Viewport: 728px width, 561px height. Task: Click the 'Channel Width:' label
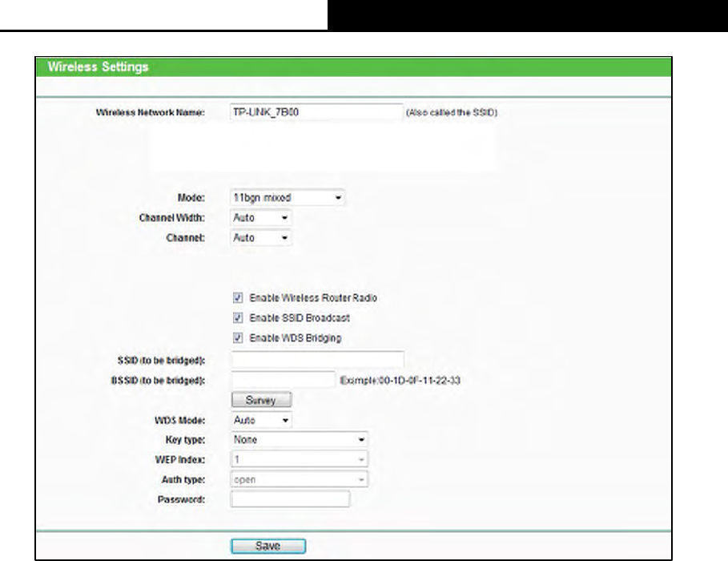point(171,217)
